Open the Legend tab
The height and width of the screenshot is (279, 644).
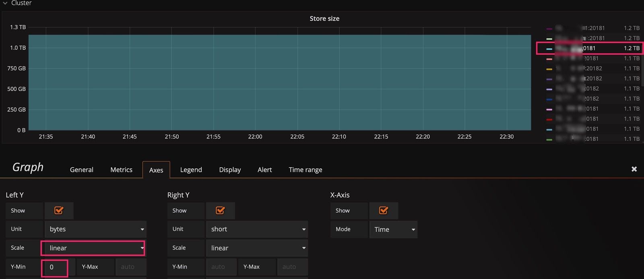click(191, 170)
